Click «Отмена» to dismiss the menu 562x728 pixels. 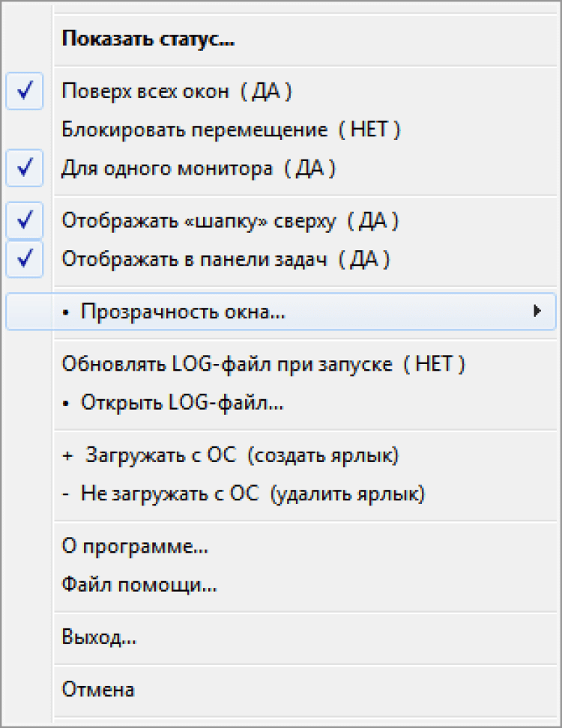pos(98,690)
